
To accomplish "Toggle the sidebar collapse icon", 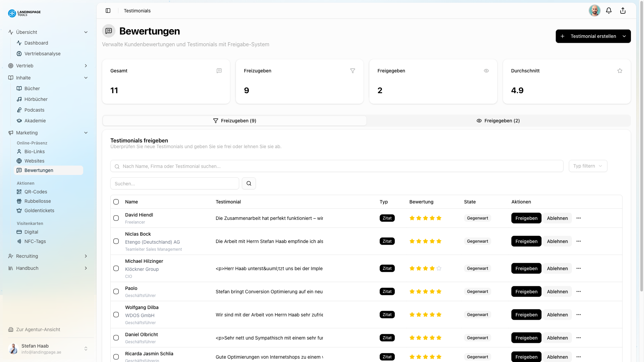I will [x=108, y=10].
